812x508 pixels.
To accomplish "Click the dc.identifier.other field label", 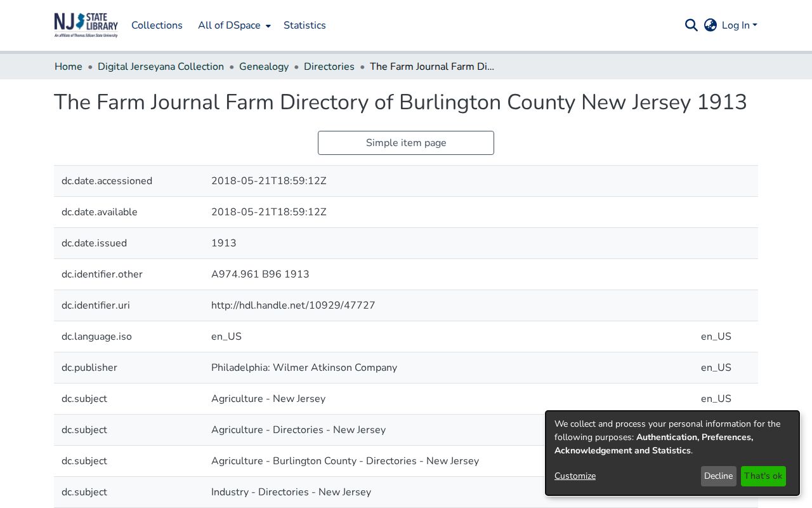I will pyautogui.click(x=102, y=274).
